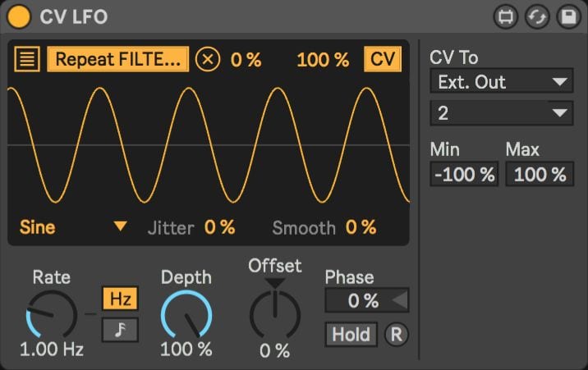The width and height of the screenshot is (588, 370).
Task: Click the Repeat FILTE... mapped parameter button
Action: (x=117, y=59)
